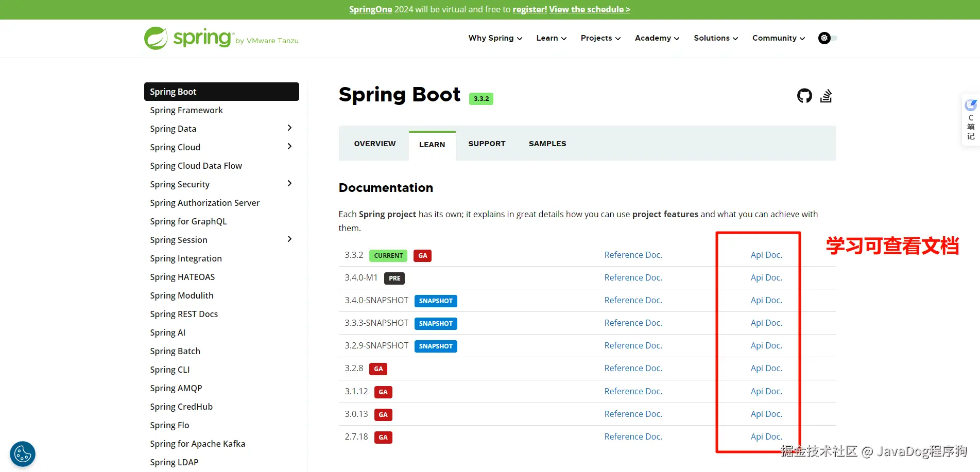
Task: Open Reference Doc. for 3.4.0-SNAPSHOT
Action: 633,300
